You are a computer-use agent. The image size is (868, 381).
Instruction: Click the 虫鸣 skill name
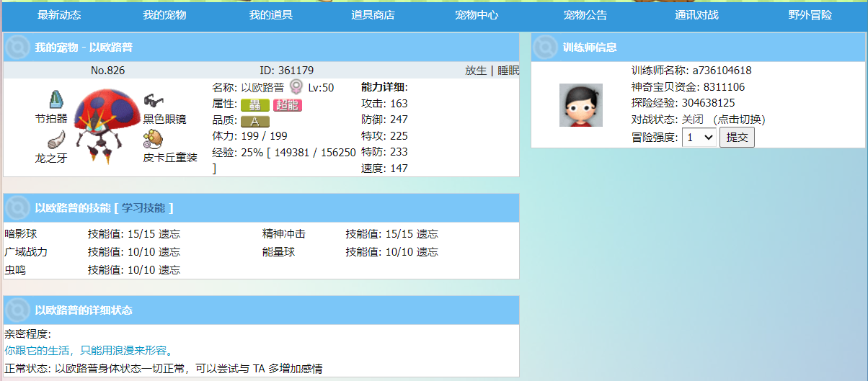click(15, 270)
